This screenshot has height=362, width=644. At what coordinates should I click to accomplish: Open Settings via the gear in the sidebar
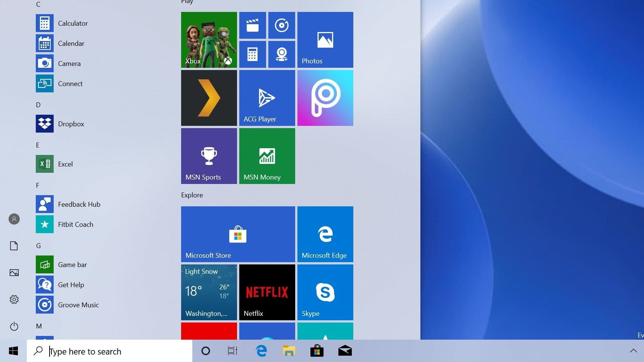(x=14, y=299)
